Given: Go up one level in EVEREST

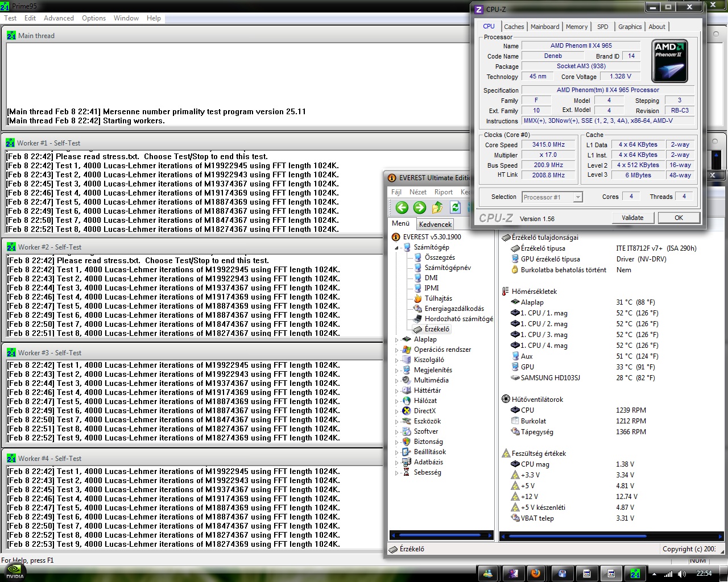Looking at the screenshot, I should click(437, 207).
